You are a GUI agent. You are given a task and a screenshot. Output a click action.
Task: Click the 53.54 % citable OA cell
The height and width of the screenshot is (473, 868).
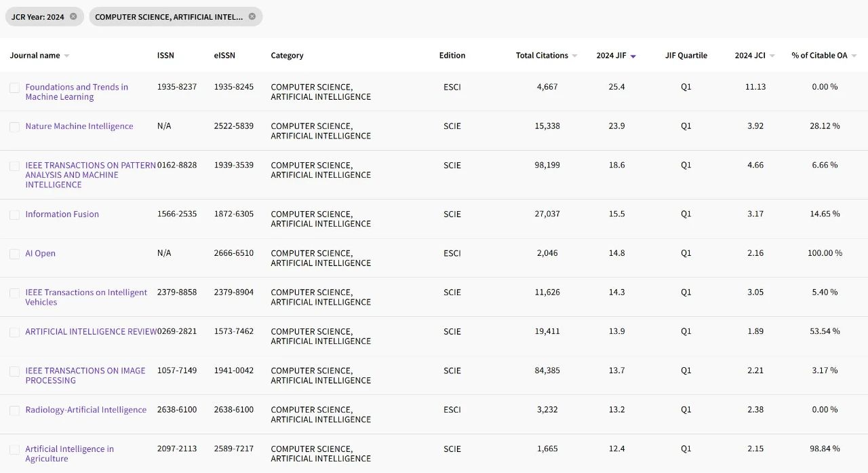tap(825, 331)
